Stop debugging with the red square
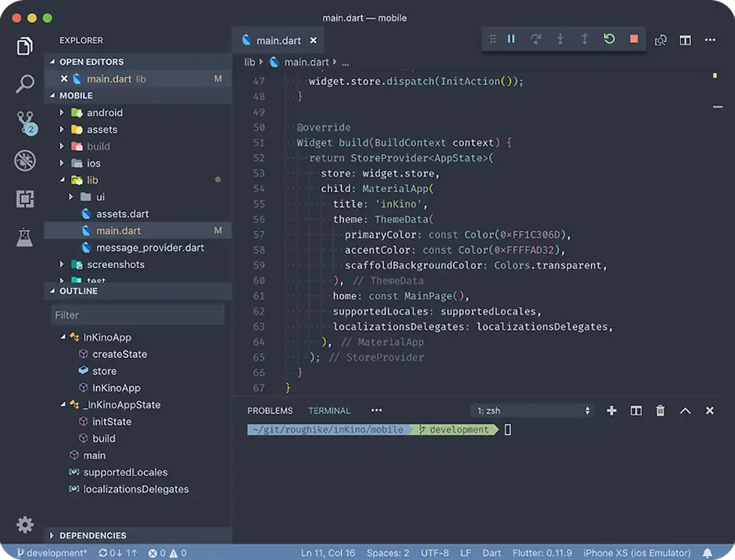 tap(634, 38)
